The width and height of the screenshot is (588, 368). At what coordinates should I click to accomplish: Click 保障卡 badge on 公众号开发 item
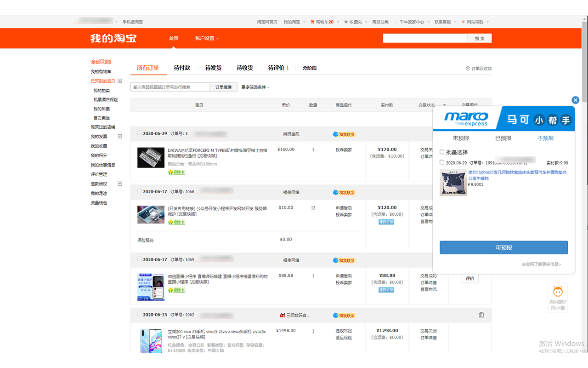(x=176, y=222)
